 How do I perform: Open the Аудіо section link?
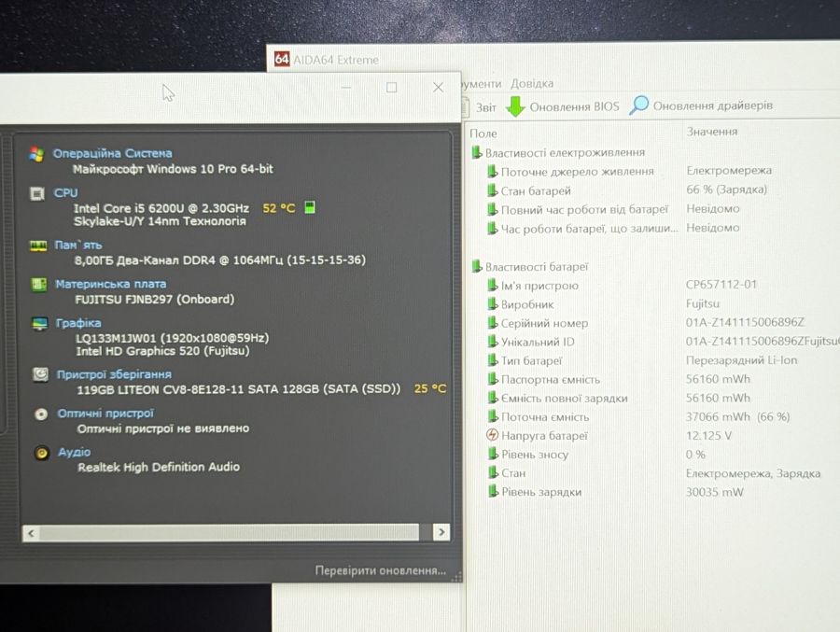coord(74,452)
